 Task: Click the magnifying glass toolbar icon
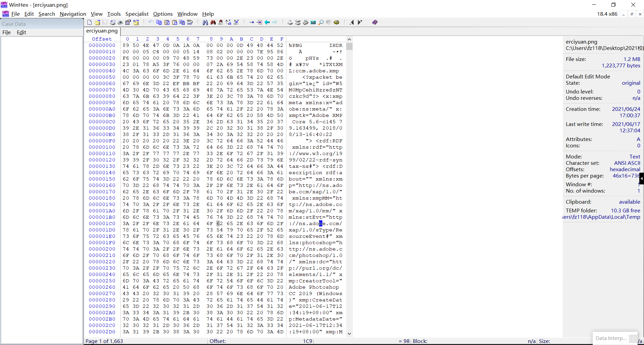321,22
